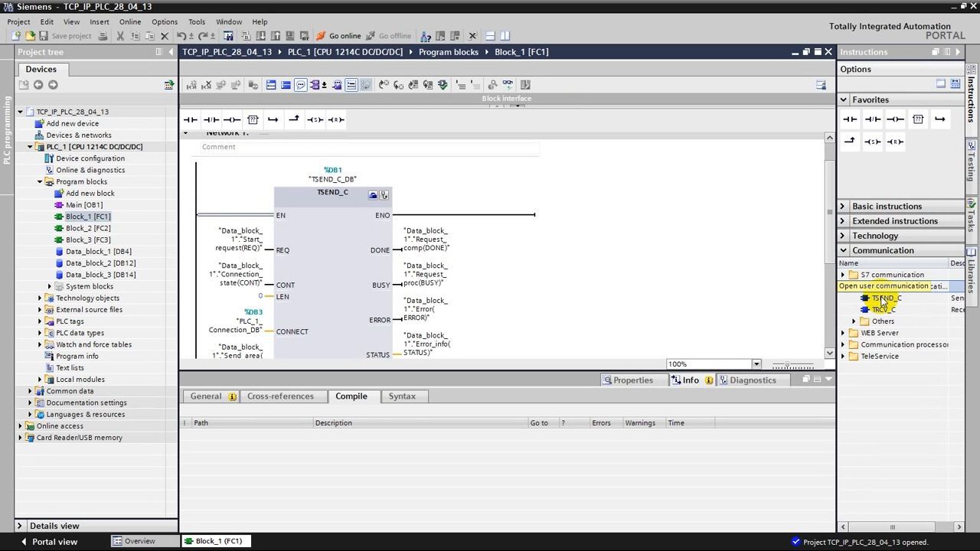
Task: Insert a Set coil instruction
Action: (x=873, y=141)
